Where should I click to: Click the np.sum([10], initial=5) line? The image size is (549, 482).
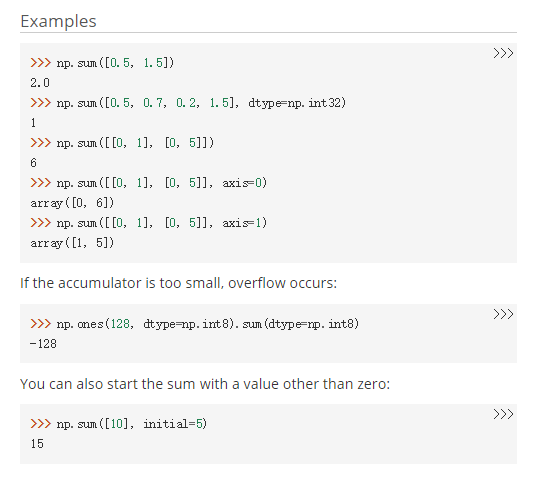119,424
